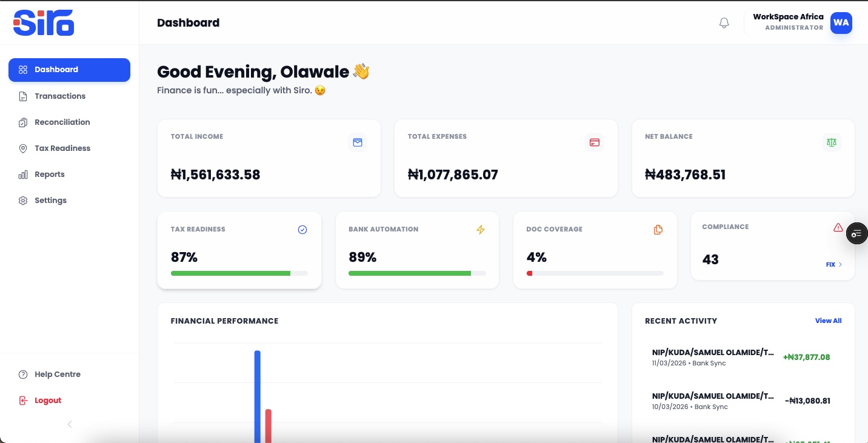The image size is (868, 443).
Task: Click View All in Recent Activity
Action: tap(828, 321)
